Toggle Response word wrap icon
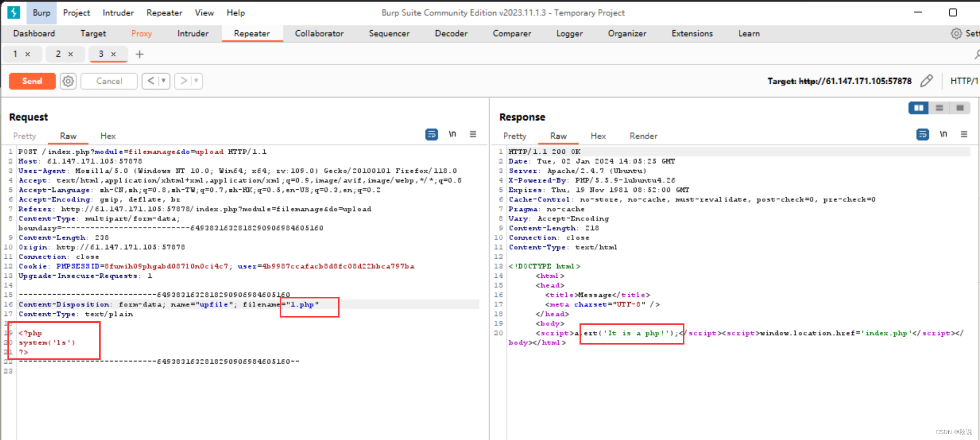The height and width of the screenshot is (440, 980). coord(923,135)
